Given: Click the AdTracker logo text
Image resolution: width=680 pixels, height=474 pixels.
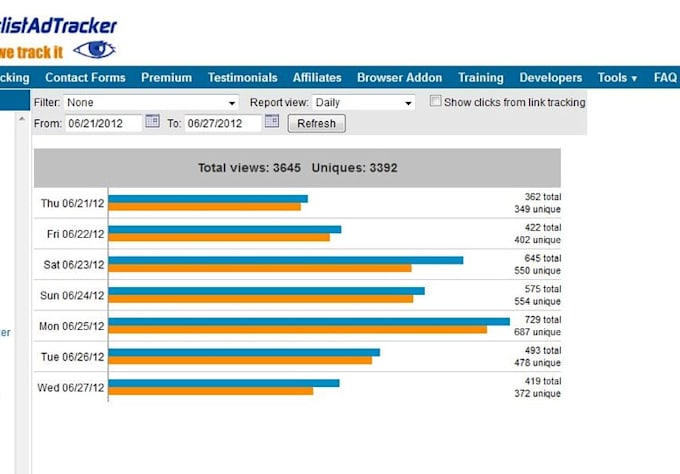Looking at the screenshot, I should pyautogui.click(x=59, y=26).
